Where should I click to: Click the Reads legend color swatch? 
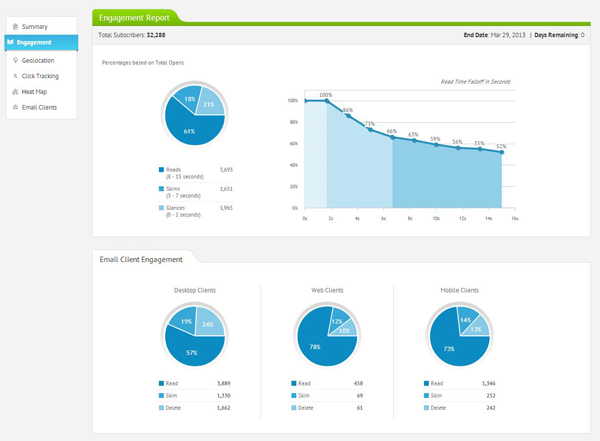161,169
